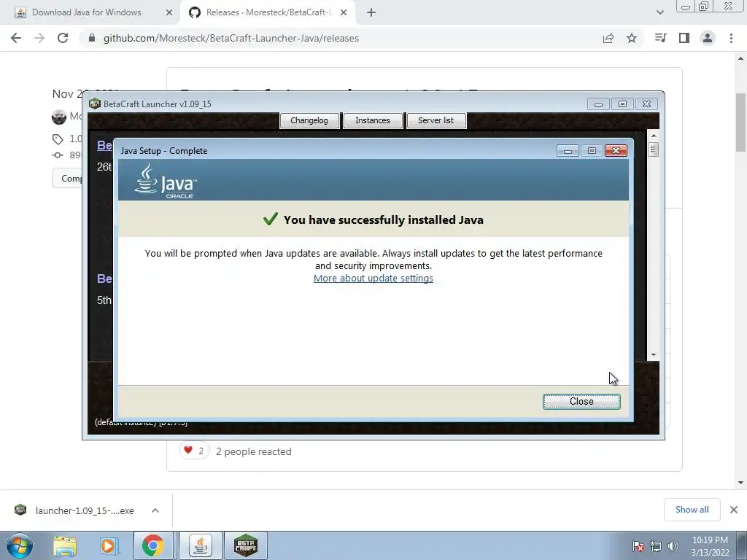Open Changelog in BetaCraft Launcher

point(309,120)
